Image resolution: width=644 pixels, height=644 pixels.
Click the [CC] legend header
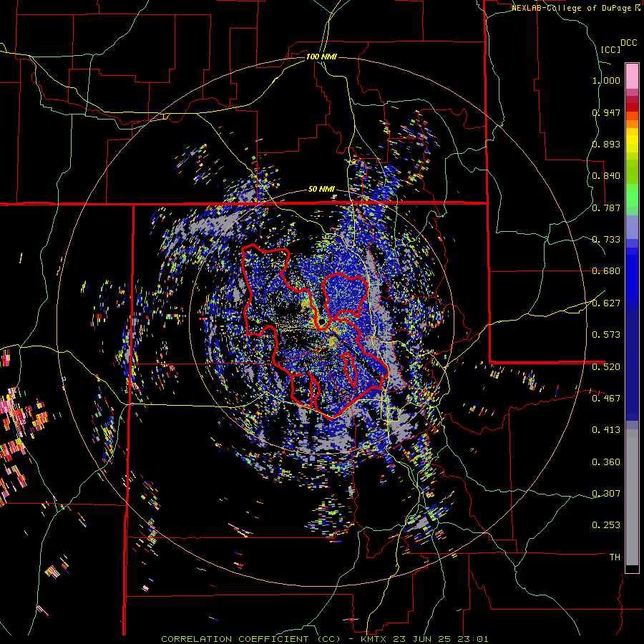[611, 49]
